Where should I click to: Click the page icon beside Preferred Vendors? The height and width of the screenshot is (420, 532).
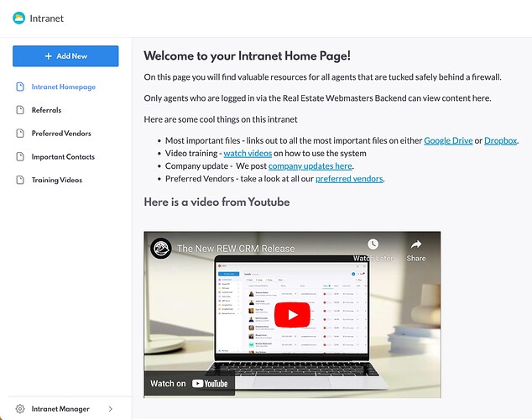(x=20, y=133)
